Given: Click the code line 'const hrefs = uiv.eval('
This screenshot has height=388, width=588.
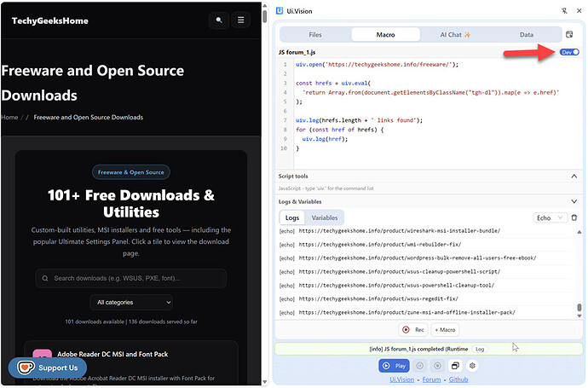Looking at the screenshot, I should [333, 84].
